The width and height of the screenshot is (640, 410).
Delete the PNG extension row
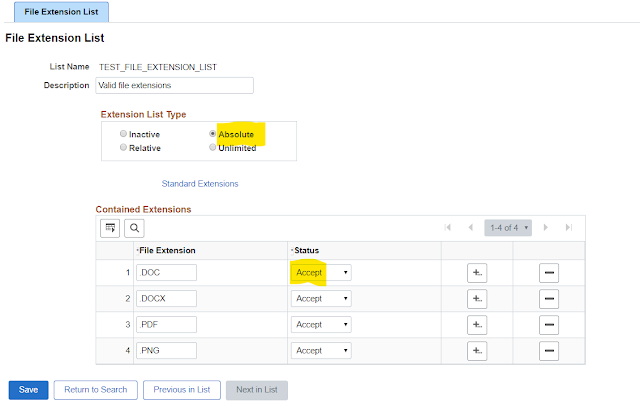(x=549, y=351)
